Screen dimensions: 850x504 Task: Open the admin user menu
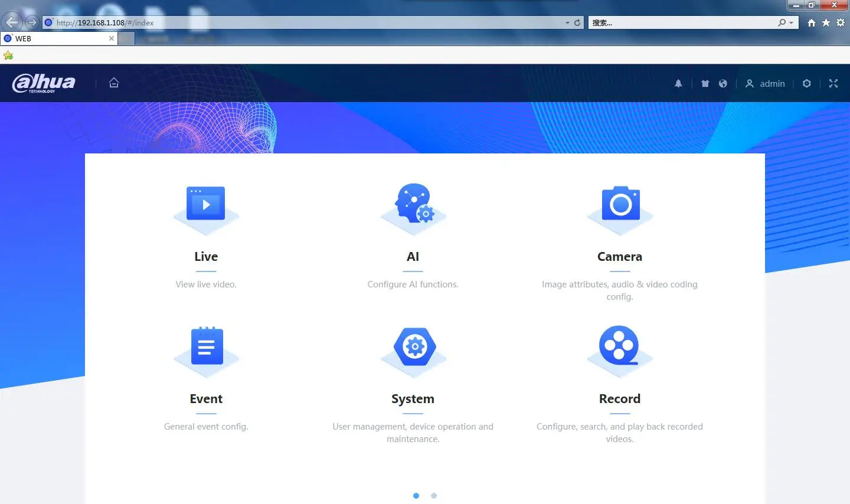click(766, 84)
